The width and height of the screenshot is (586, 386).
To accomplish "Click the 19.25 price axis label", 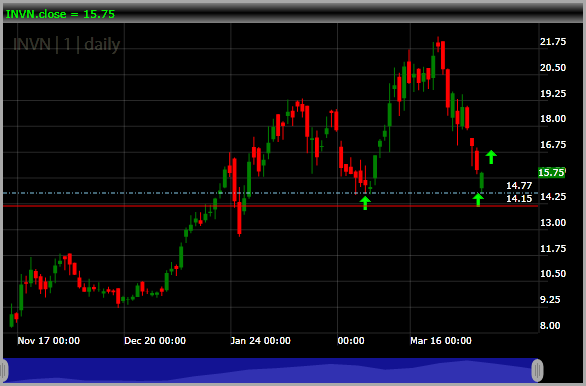I will (553, 93).
